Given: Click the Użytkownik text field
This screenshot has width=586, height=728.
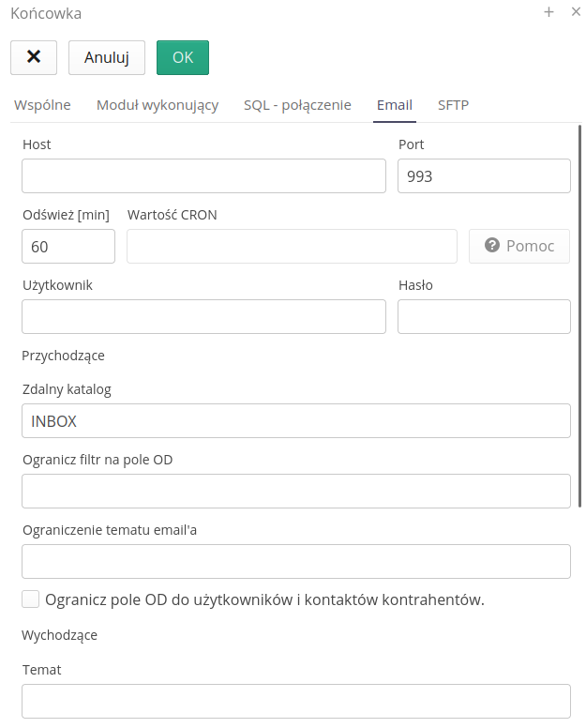Looking at the screenshot, I should click(x=203, y=316).
